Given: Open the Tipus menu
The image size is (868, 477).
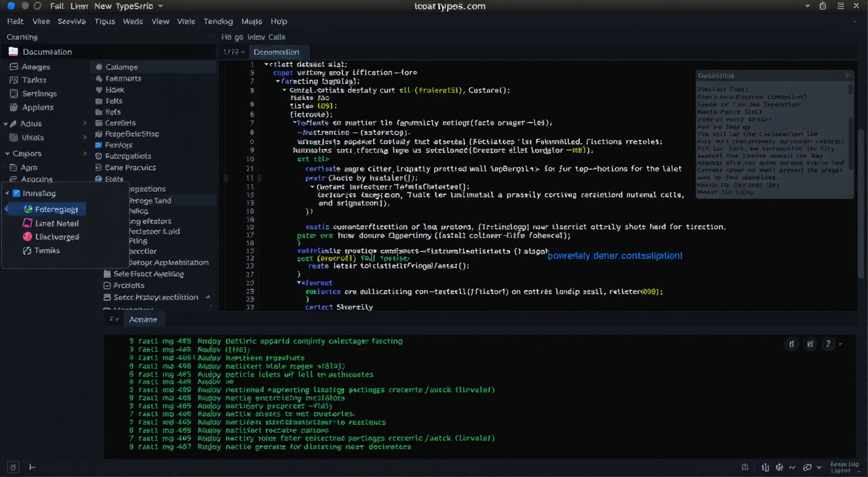Looking at the screenshot, I should pyautogui.click(x=105, y=22).
